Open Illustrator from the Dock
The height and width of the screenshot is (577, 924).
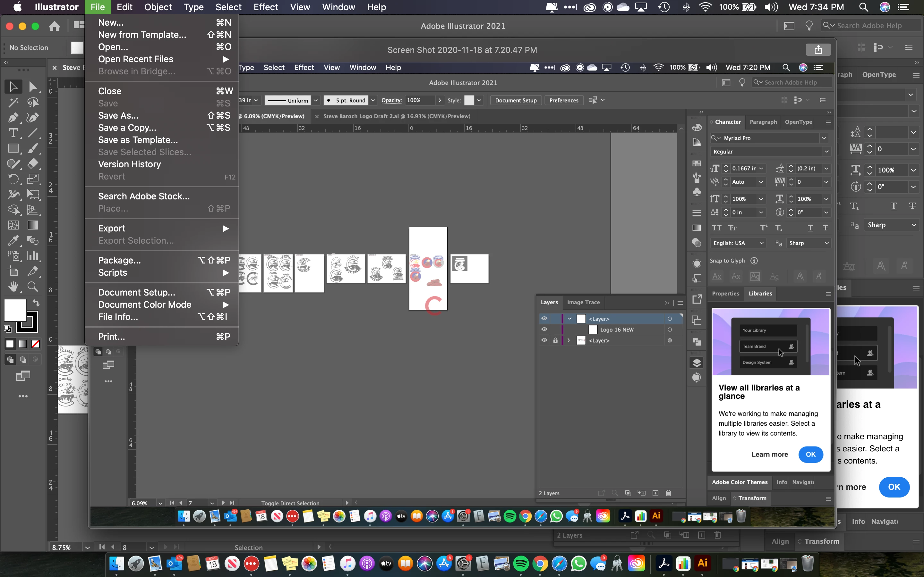pos(702,563)
